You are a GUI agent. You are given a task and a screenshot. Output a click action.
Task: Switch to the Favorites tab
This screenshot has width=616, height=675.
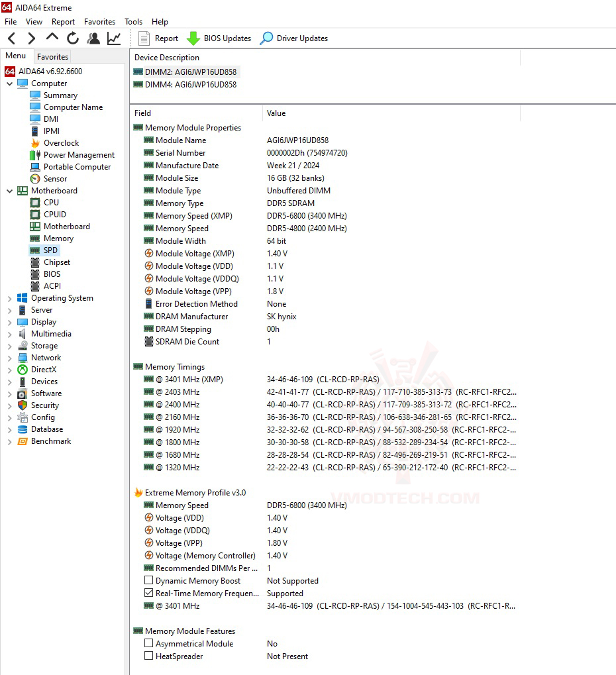pos(52,57)
